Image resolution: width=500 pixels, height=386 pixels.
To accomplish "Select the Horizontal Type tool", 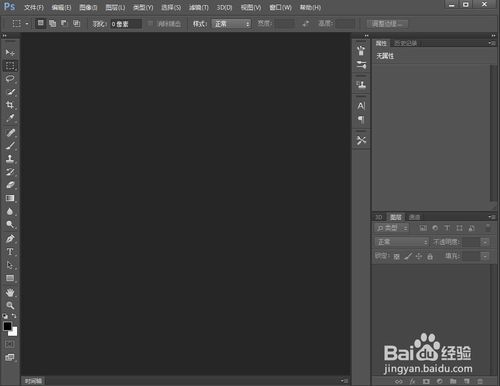I will tap(10, 252).
